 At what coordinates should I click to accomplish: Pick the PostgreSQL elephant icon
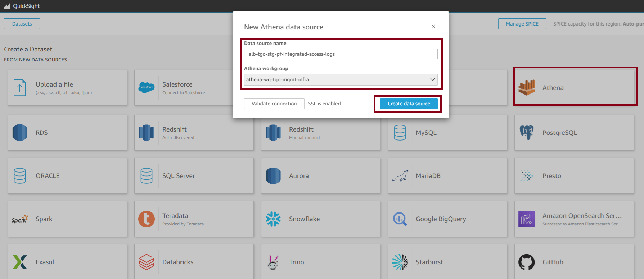point(527,133)
